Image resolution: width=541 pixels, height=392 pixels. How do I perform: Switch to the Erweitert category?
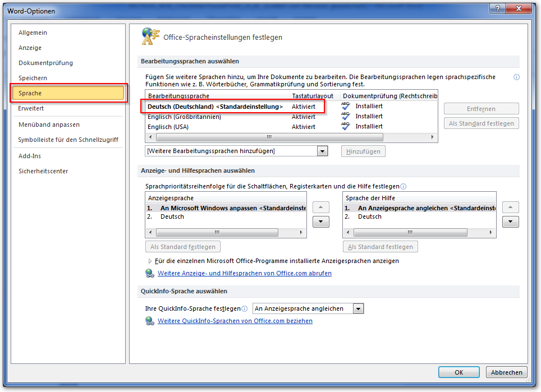pyautogui.click(x=31, y=108)
